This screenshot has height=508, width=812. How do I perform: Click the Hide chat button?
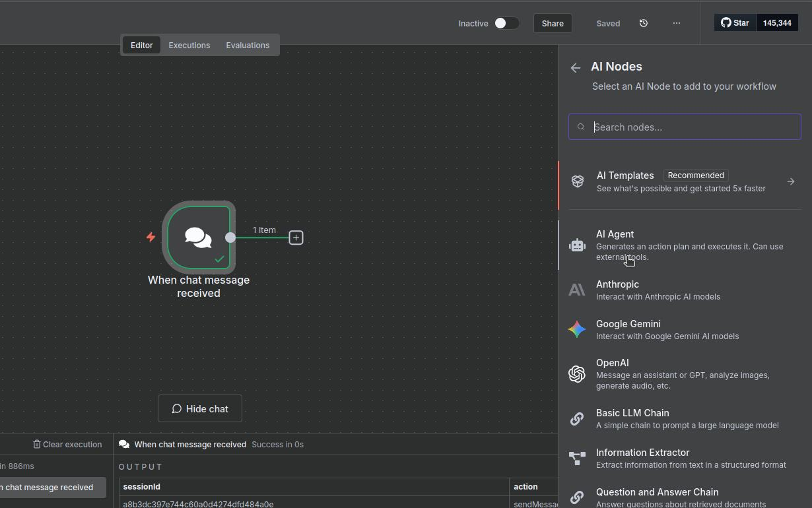coord(200,409)
